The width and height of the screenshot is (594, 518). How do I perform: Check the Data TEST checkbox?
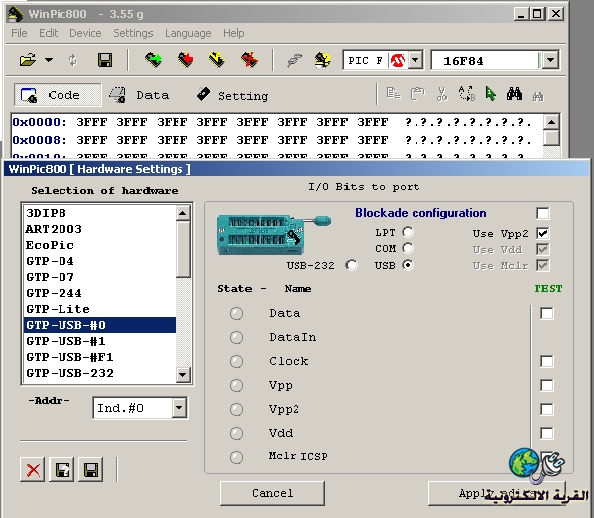tap(547, 313)
